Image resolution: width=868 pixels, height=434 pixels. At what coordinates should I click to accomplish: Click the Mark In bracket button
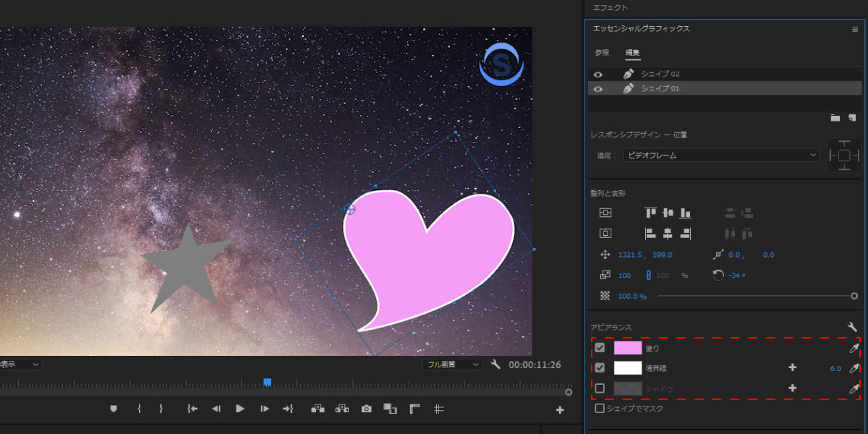139,409
